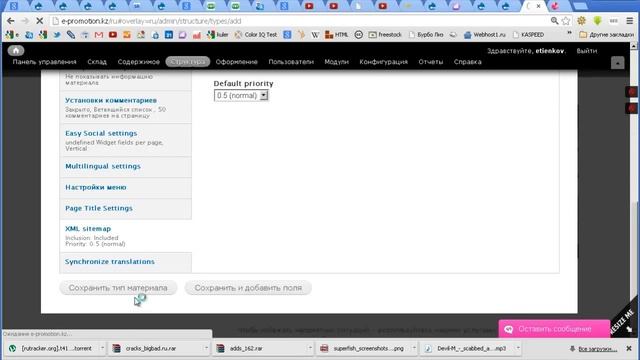The image size is (640, 360).
Task: Open the Freestock bookmark
Action: tap(385, 35)
